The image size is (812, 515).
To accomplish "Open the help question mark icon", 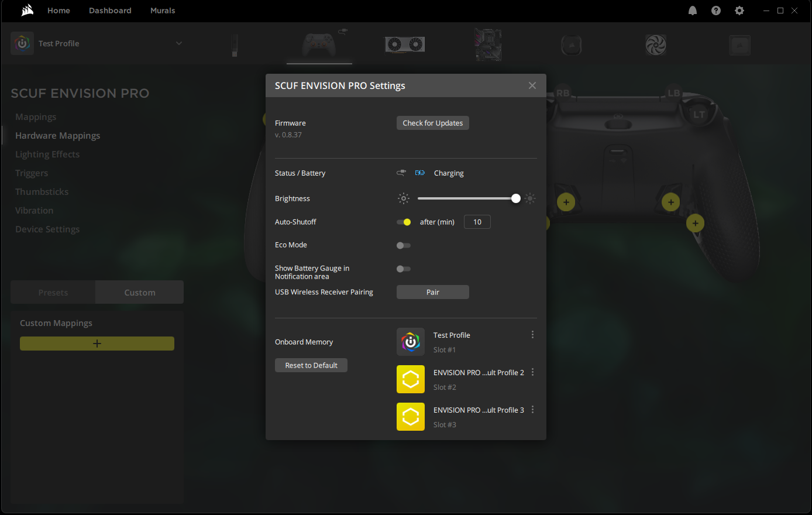I will [716, 11].
